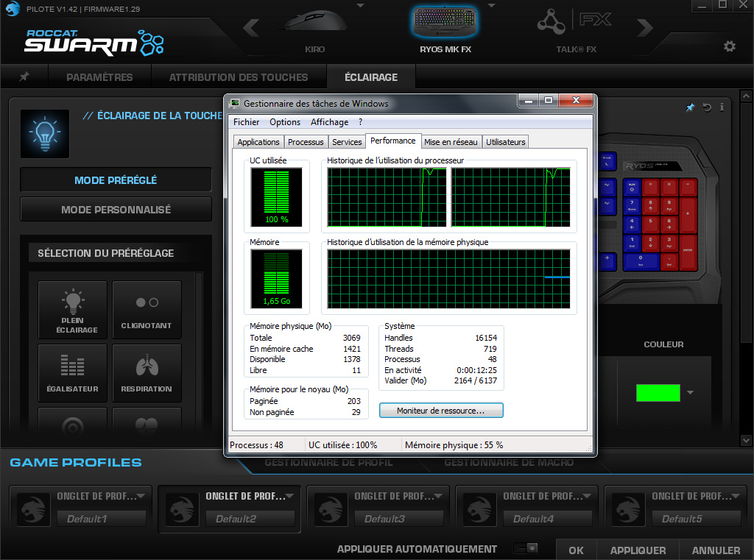Select the Ryos MK FX keyboard icon
Screen dimensions: 754x560
445,22
